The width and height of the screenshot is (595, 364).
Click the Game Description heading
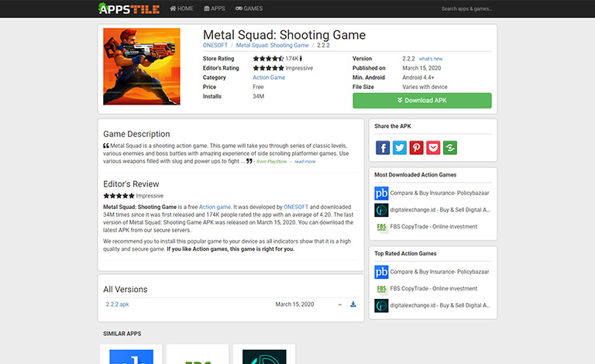(136, 134)
